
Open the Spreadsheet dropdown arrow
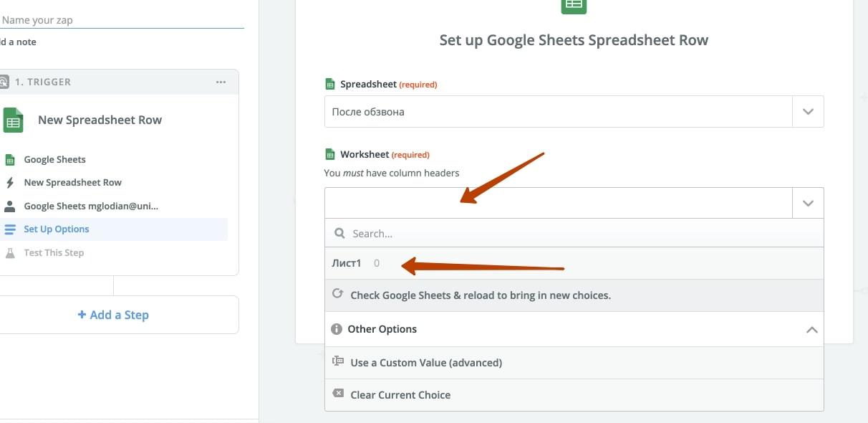808,112
